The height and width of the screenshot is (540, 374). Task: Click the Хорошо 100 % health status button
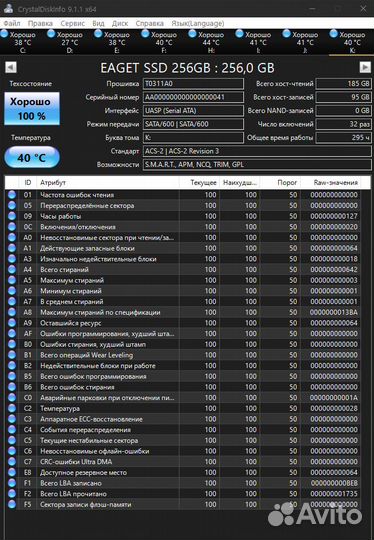coord(32,108)
